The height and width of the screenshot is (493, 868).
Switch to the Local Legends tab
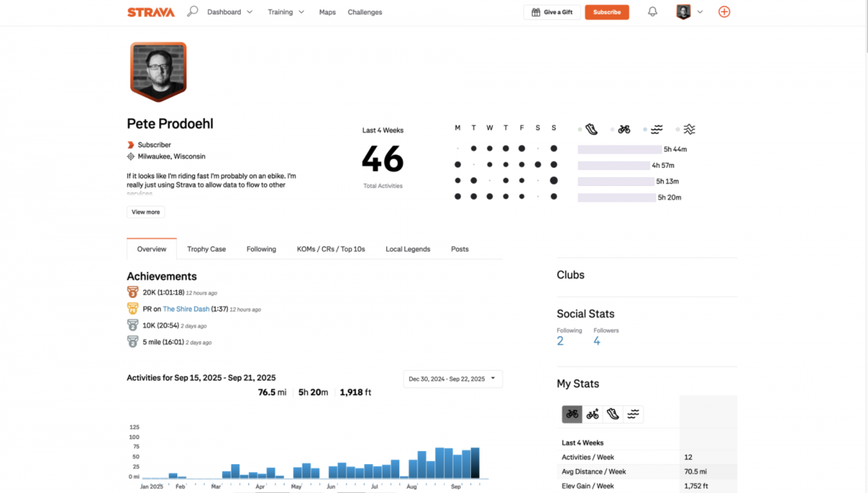[x=408, y=249]
